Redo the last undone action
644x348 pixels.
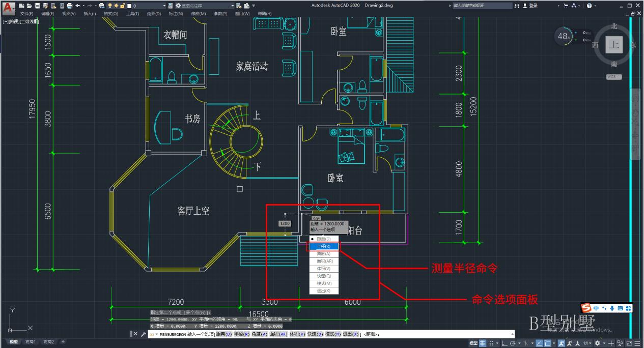89,5
